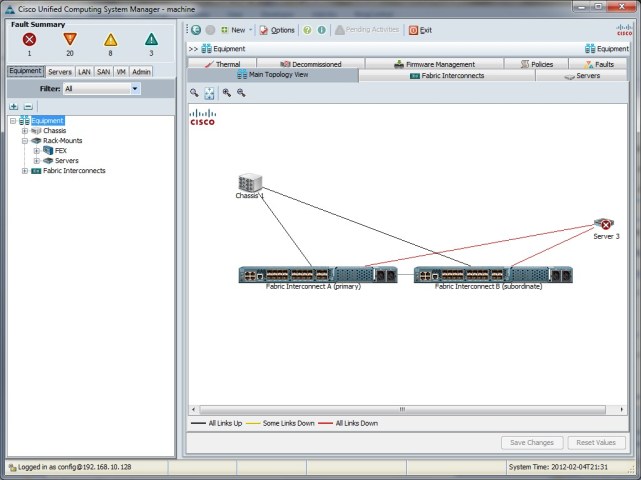Click Fabric Interconnect B (subordinate) device
This screenshot has height=480, width=641.
click(493, 275)
